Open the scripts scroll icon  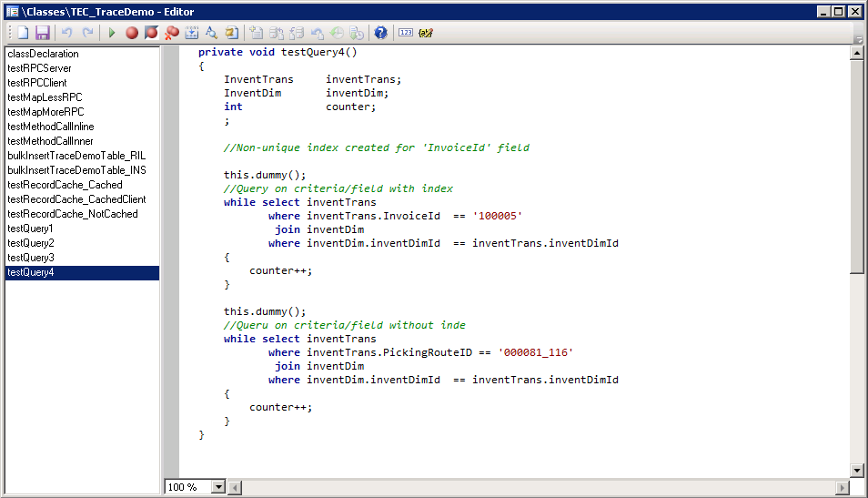[231, 33]
